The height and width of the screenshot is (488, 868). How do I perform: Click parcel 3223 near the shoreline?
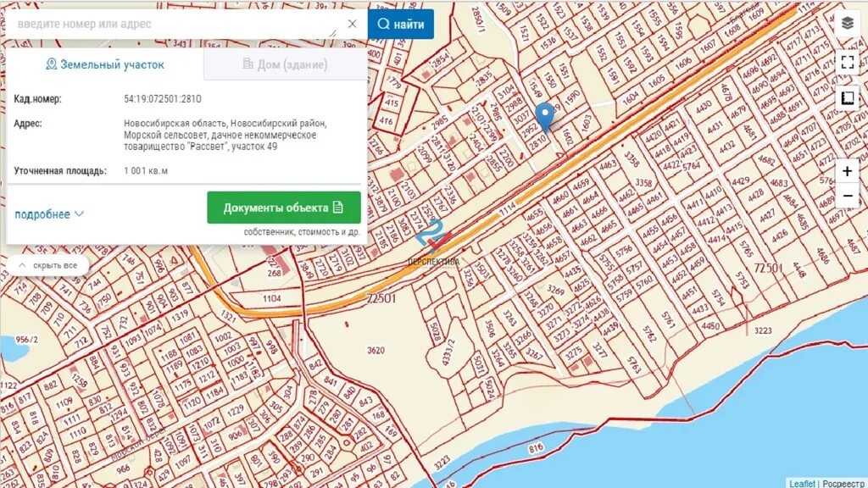click(762, 330)
